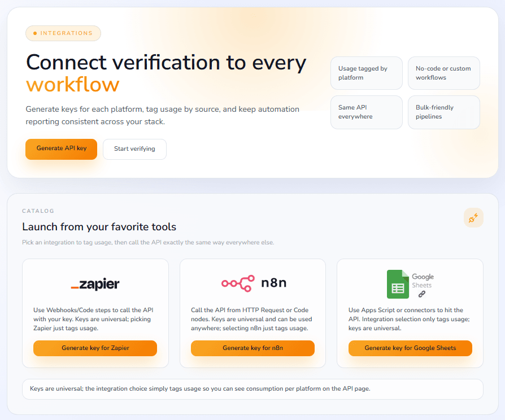This screenshot has width=505, height=420.
Task: Select the Zapier logo
Action: pos(95,284)
